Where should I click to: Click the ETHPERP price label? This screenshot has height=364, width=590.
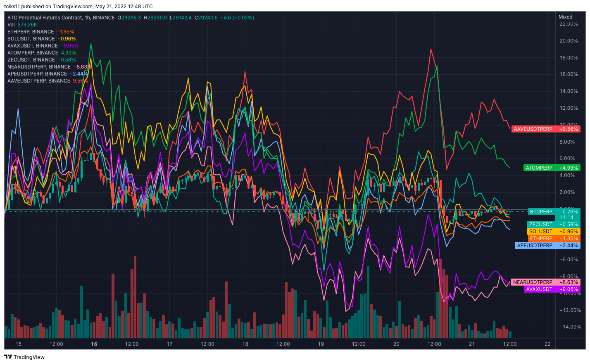point(541,239)
